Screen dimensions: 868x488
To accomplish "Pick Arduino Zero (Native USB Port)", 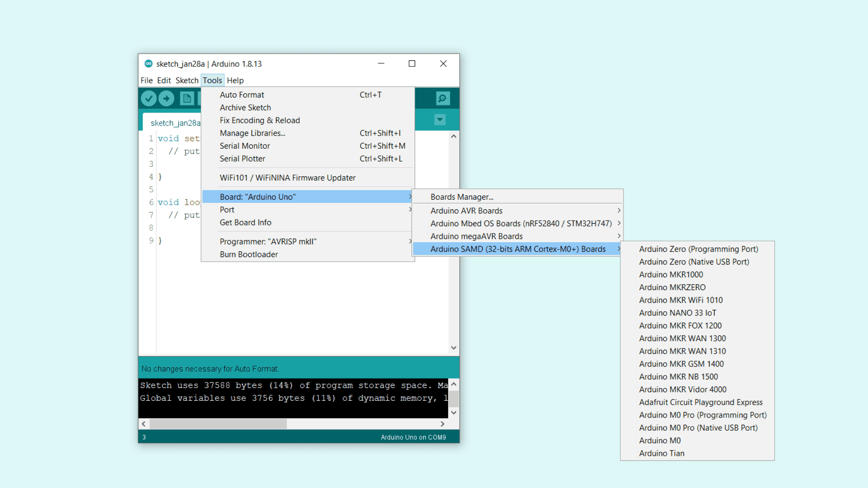I will [693, 262].
